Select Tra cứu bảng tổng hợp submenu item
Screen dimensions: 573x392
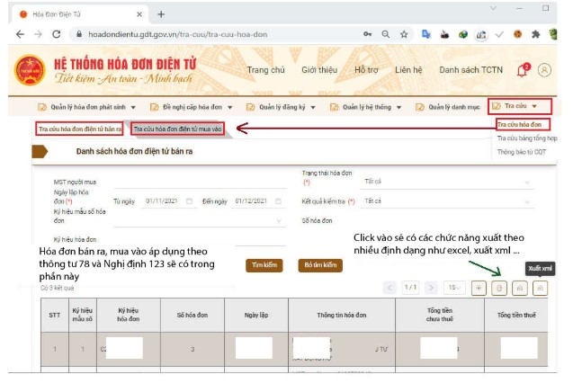tap(527, 138)
